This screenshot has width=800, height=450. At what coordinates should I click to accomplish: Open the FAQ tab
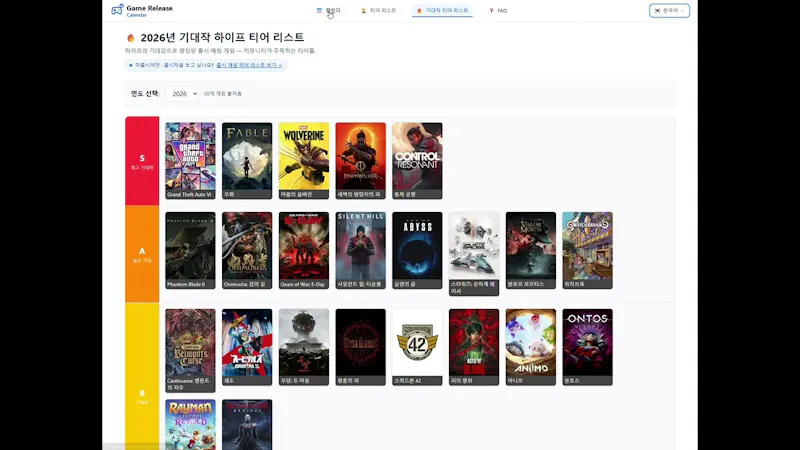[x=498, y=10]
